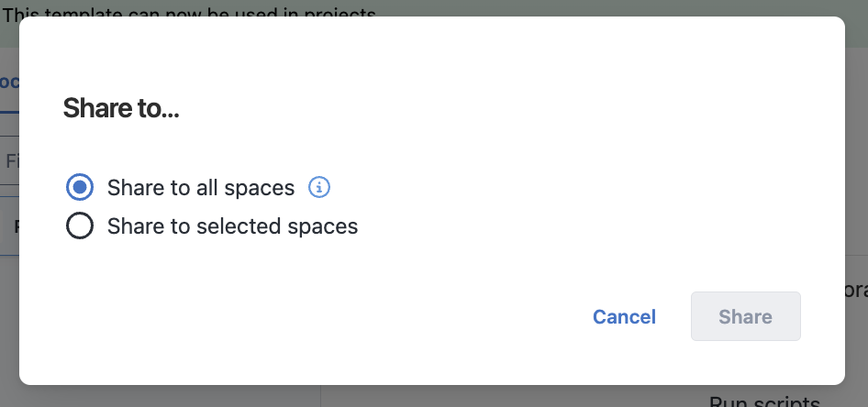Dismiss the dialog with Cancel
This screenshot has width=868, height=407.
(x=624, y=316)
